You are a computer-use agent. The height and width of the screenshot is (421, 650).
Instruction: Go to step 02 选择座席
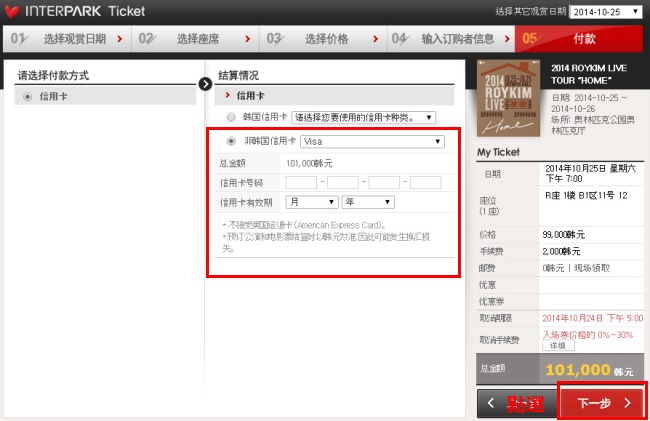[195, 39]
